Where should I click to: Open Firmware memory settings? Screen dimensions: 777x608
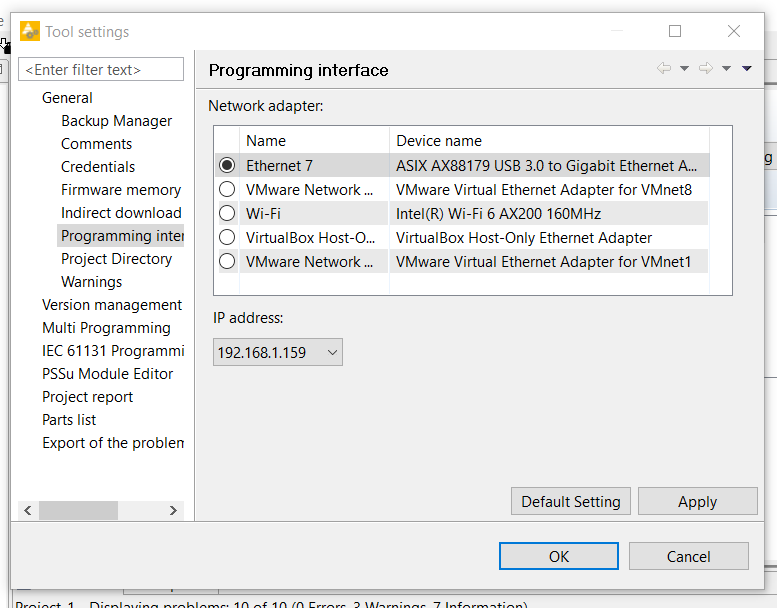point(121,190)
